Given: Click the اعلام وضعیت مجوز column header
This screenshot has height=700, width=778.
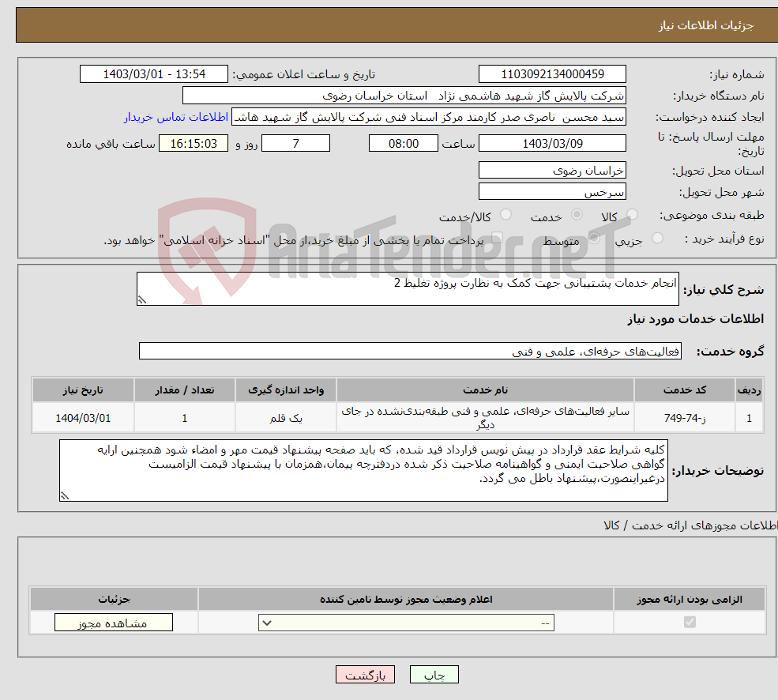Looking at the screenshot, I should tap(406, 599).
